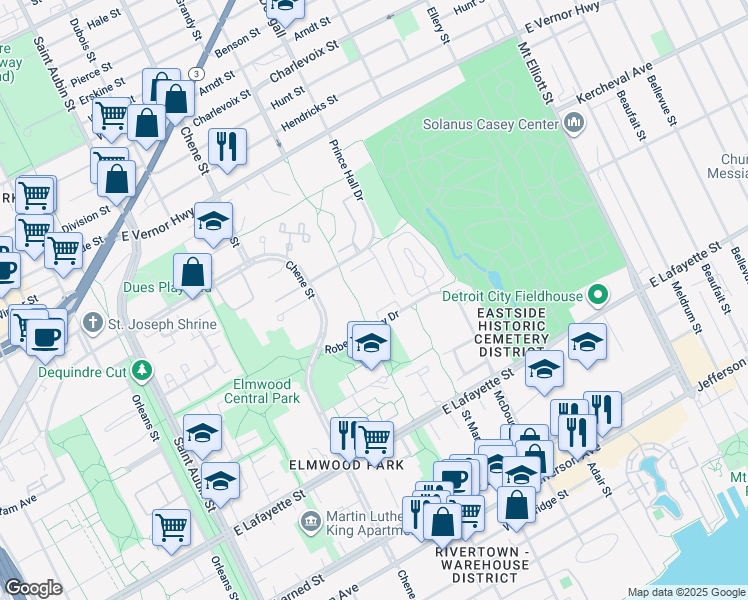Click the Dequindre Cut park tree icon
This screenshot has width=748, height=600.
(142, 372)
